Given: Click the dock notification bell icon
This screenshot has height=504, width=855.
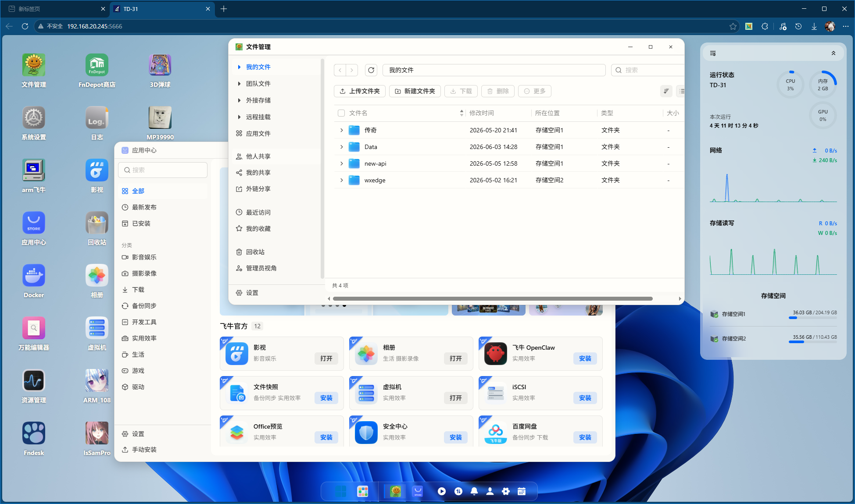Looking at the screenshot, I should click(474, 491).
